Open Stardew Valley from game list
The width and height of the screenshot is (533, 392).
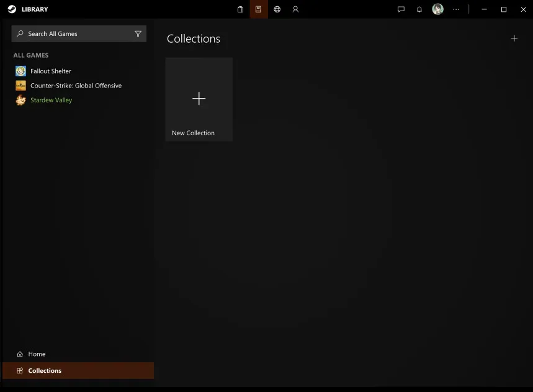(x=51, y=100)
